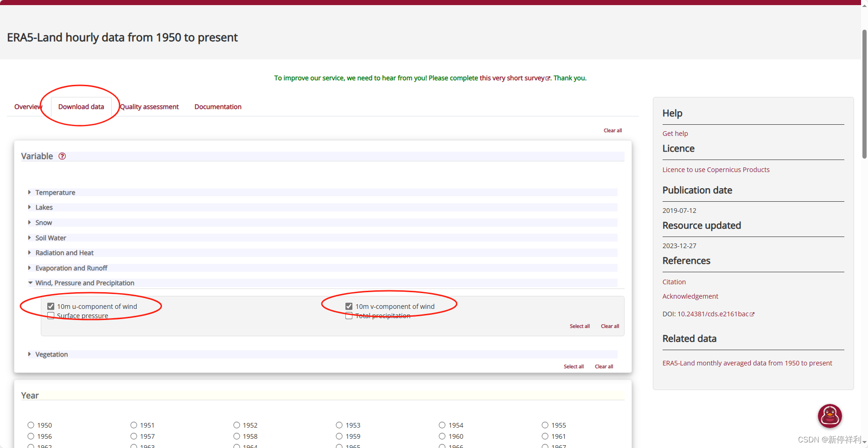The height and width of the screenshot is (448, 868).
Task: Click Clear all at bottom of Variable panel
Action: click(604, 367)
